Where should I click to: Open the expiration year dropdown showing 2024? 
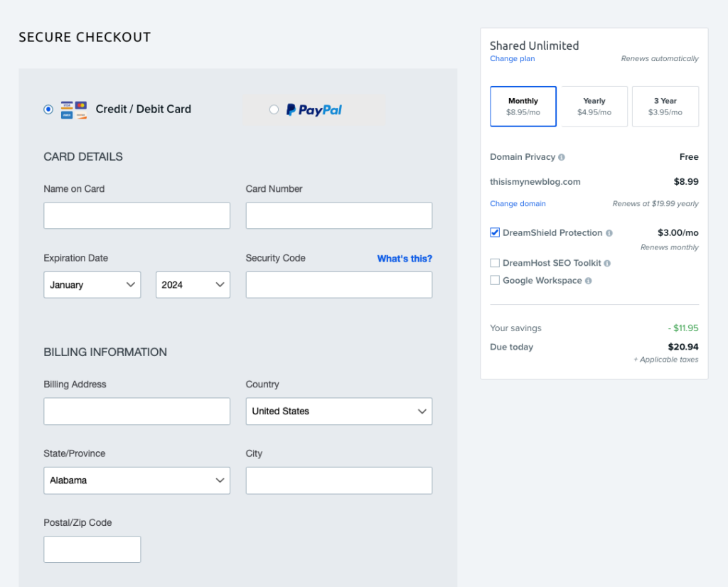coord(193,285)
